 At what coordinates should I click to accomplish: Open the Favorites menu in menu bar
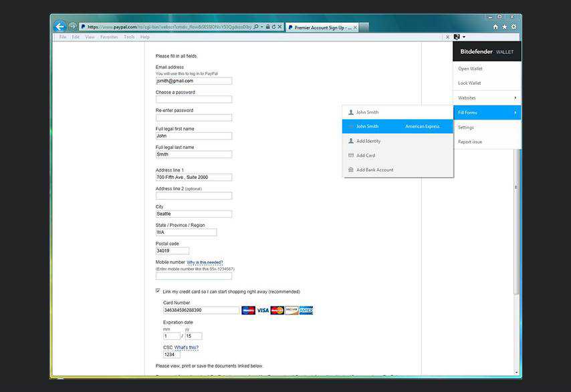click(x=108, y=37)
